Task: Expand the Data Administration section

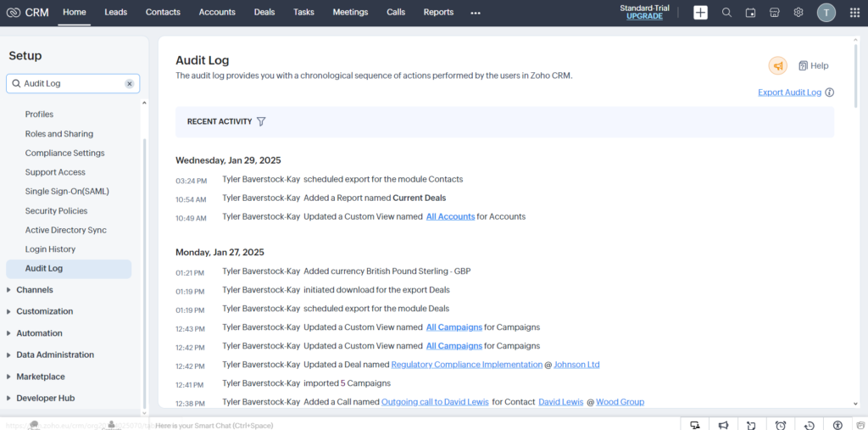Action: pos(8,355)
